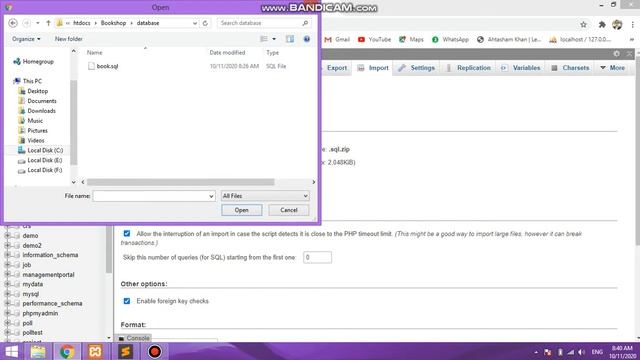This screenshot has width=640, height=360.
Task: Expand the information_schema database node
Action: tap(7, 255)
